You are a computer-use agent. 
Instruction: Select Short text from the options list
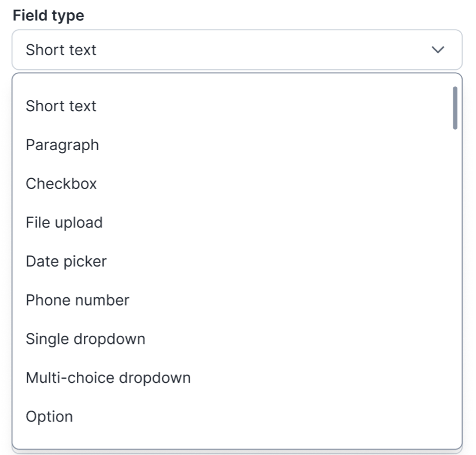(61, 106)
